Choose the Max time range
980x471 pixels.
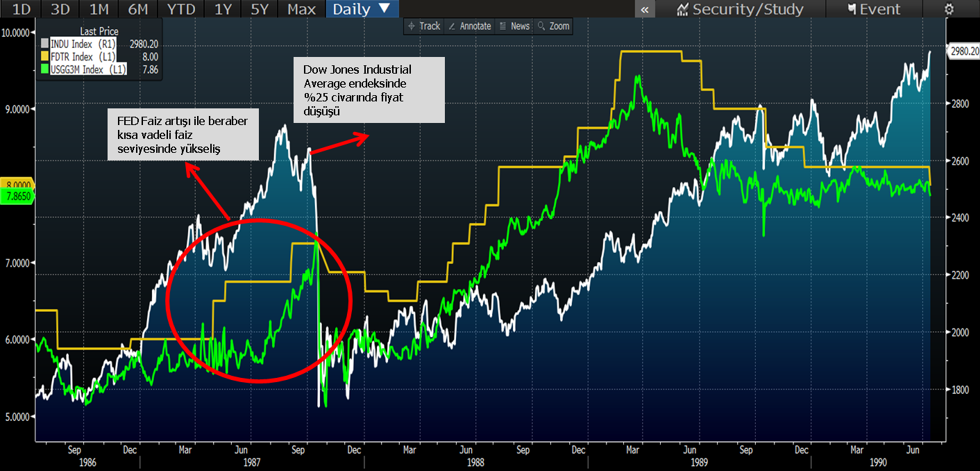301,9
